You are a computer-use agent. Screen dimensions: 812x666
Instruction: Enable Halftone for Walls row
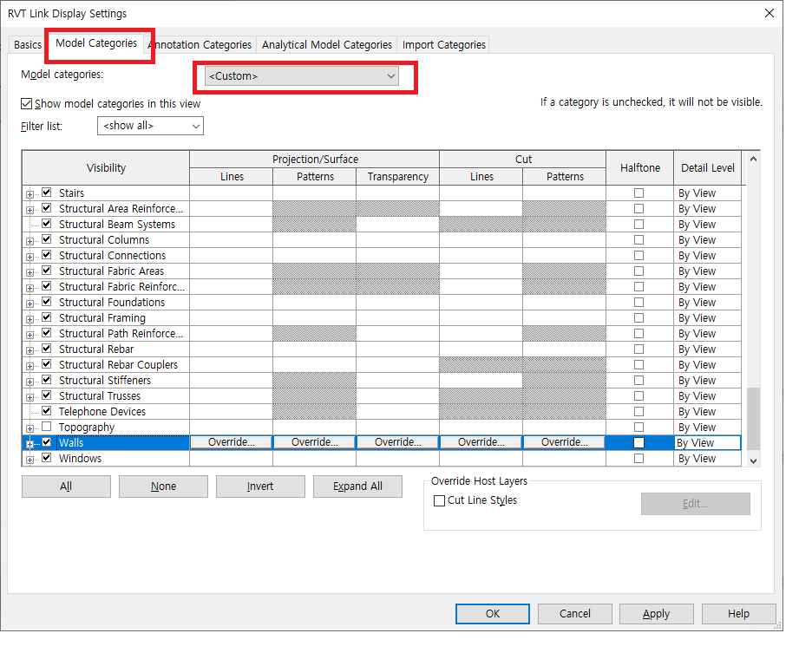639,443
